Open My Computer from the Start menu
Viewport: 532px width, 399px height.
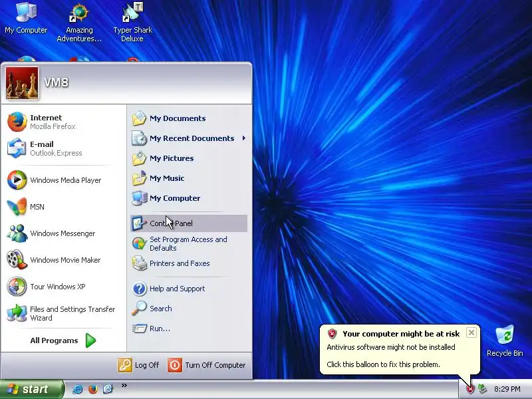tap(189, 198)
